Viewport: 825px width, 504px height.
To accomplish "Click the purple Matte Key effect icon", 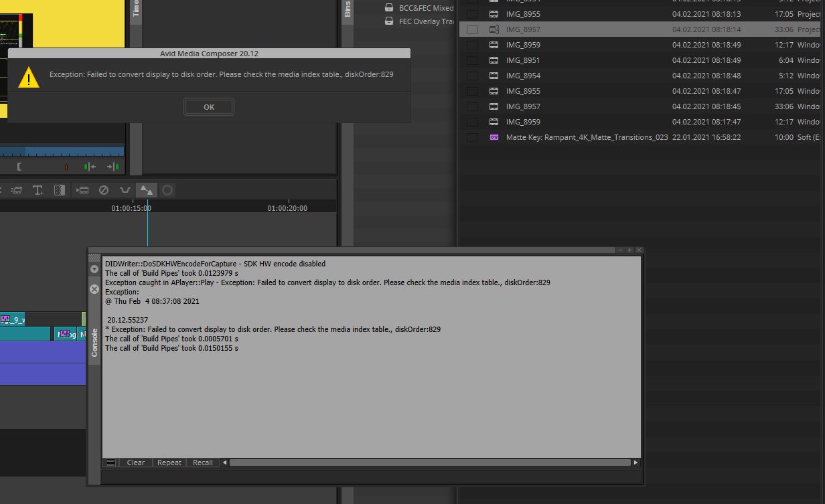I will pos(494,137).
